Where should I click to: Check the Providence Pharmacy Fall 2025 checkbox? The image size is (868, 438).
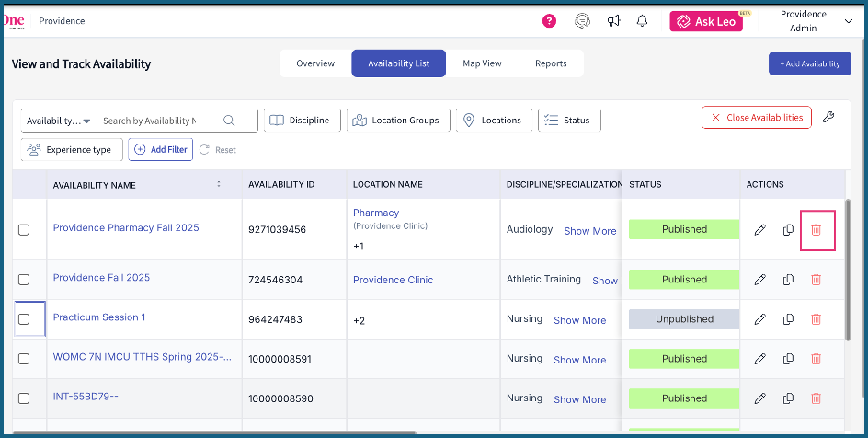click(x=24, y=230)
